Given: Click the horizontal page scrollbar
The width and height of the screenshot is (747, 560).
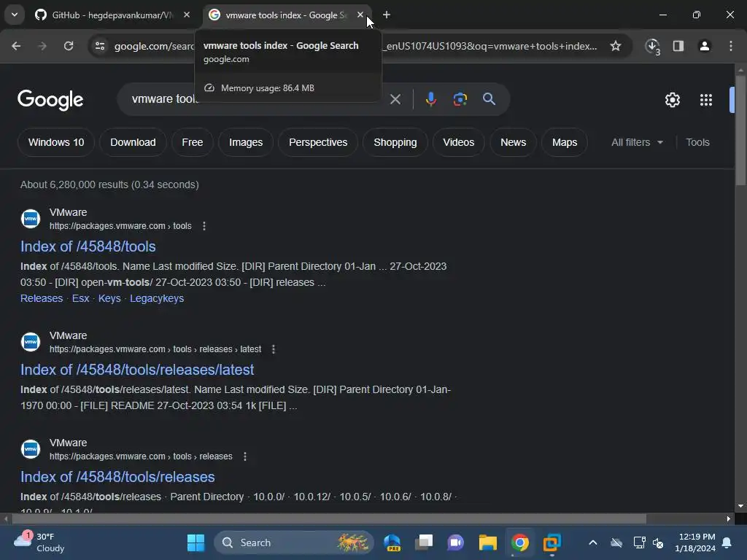Looking at the screenshot, I should pos(329,518).
